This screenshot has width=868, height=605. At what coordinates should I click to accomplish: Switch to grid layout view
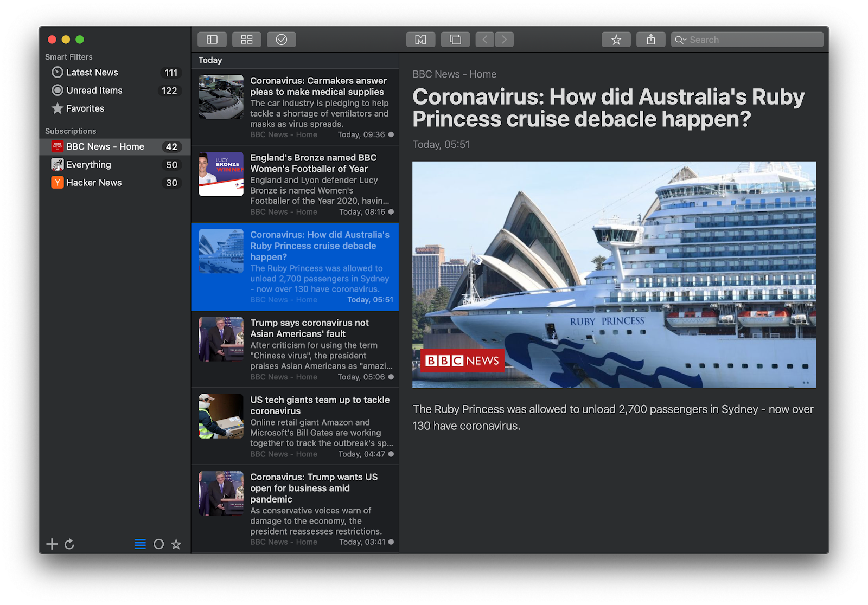[247, 40]
